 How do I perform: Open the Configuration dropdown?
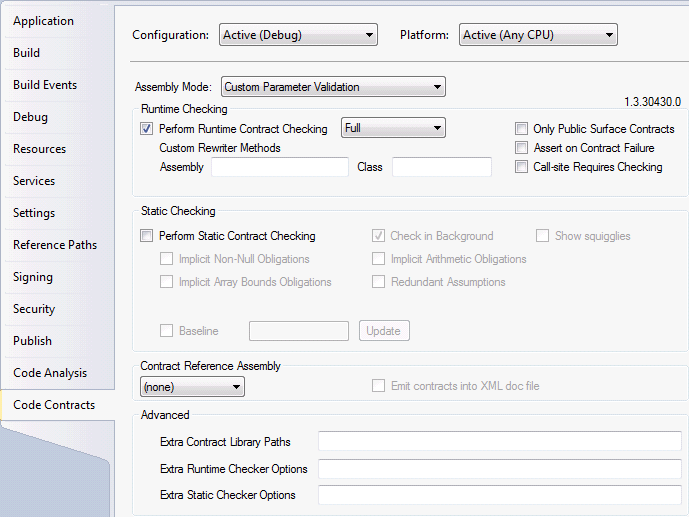click(x=298, y=35)
